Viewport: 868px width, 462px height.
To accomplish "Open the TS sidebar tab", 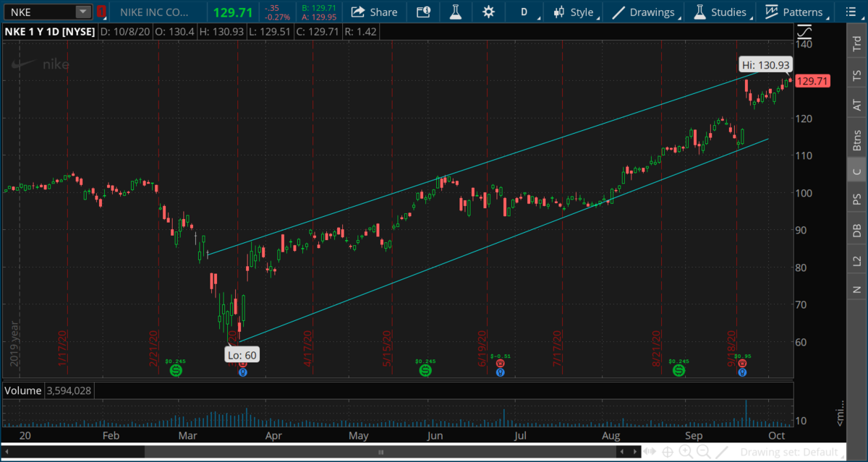I will pyautogui.click(x=857, y=75).
